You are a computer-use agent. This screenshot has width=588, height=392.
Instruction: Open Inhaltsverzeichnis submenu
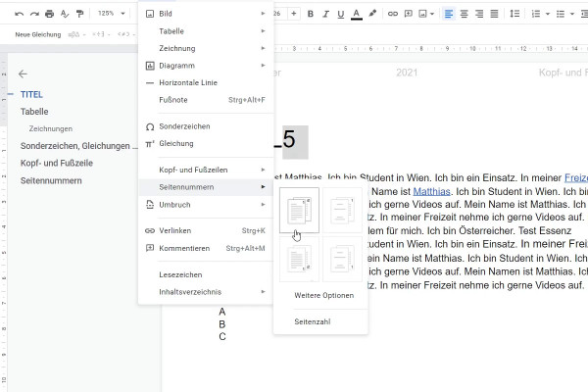tap(206, 292)
